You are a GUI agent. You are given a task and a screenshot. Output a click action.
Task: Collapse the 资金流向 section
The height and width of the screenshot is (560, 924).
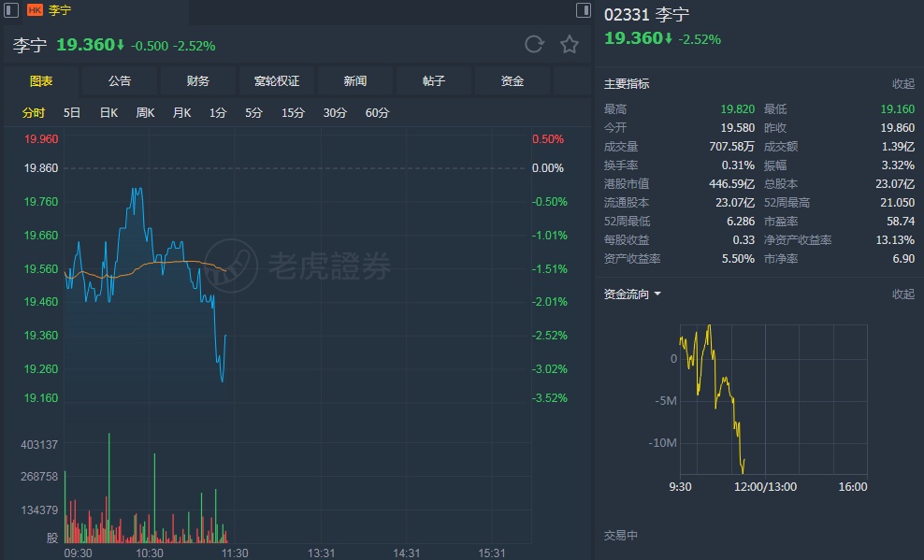pyautogui.click(x=902, y=294)
